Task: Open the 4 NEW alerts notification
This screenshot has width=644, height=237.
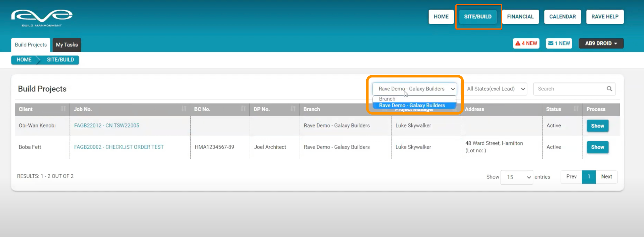Action: tap(526, 43)
